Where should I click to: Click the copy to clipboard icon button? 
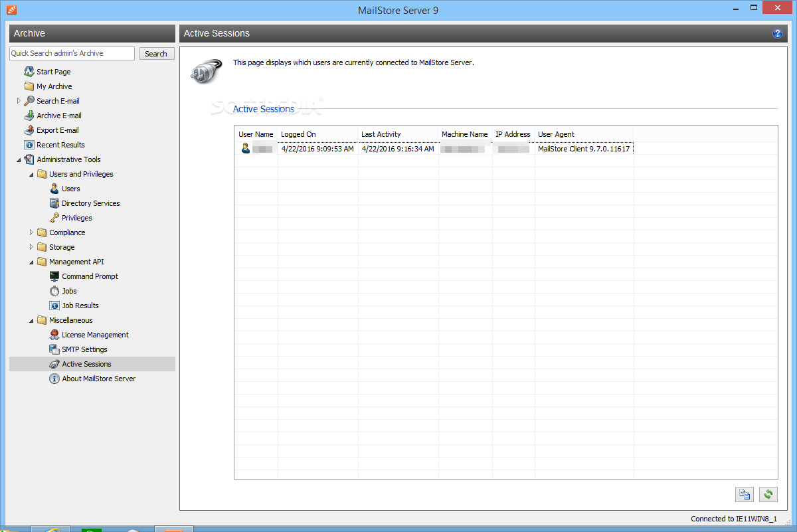click(x=745, y=494)
